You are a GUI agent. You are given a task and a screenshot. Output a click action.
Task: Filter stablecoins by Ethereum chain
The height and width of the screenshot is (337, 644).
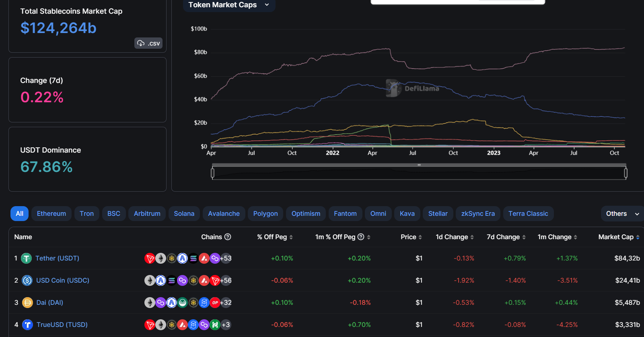pos(51,214)
